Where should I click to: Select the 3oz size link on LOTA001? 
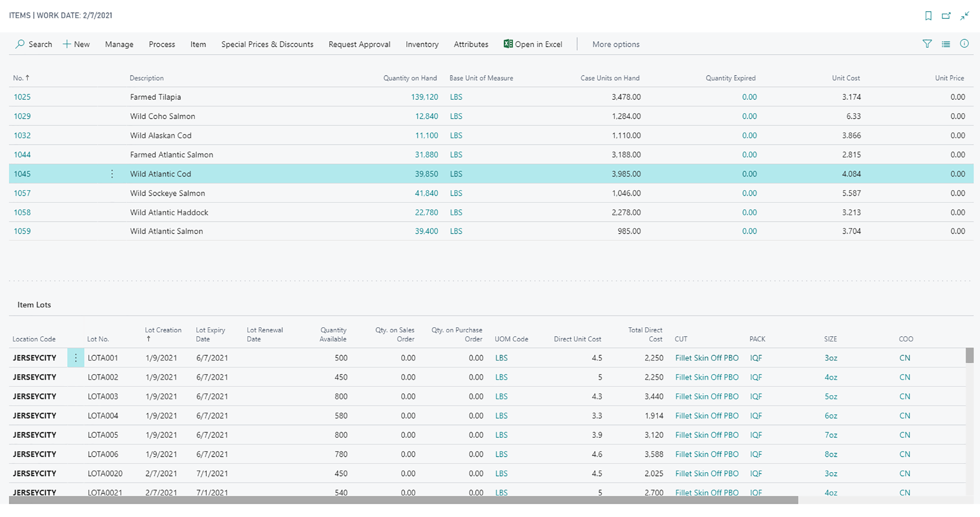(830, 358)
